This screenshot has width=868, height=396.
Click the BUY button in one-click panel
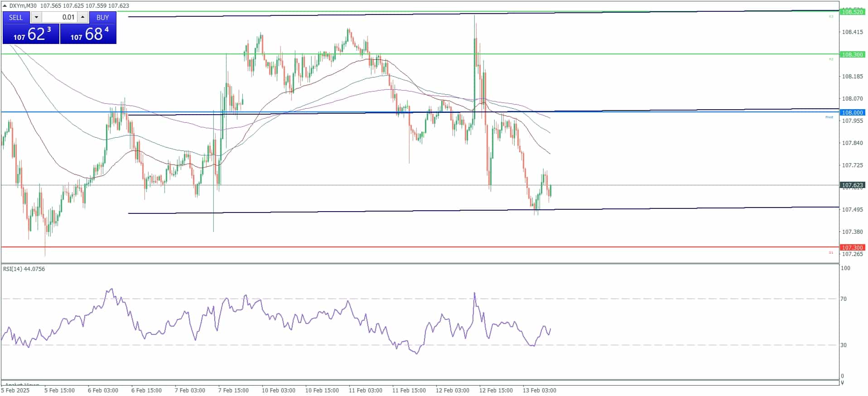pyautogui.click(x=103, y=17)
